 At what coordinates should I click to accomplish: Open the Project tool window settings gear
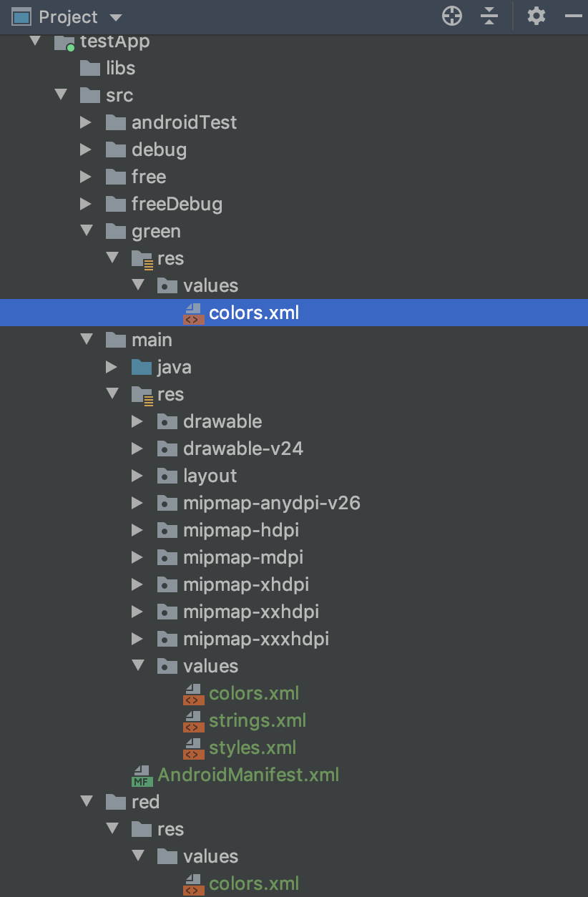(x=536, y=15)
